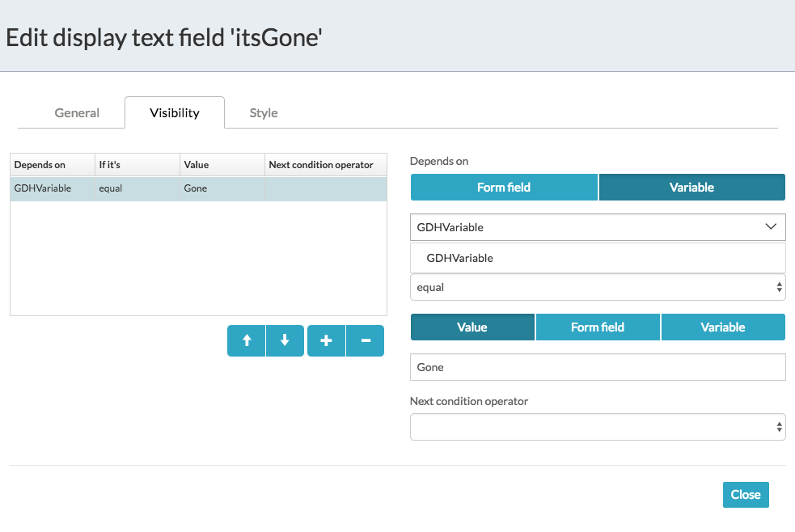Open the Visibility tab
This screenshot has width=795, height=532.
pyautogui.click(x=175, y=113)
